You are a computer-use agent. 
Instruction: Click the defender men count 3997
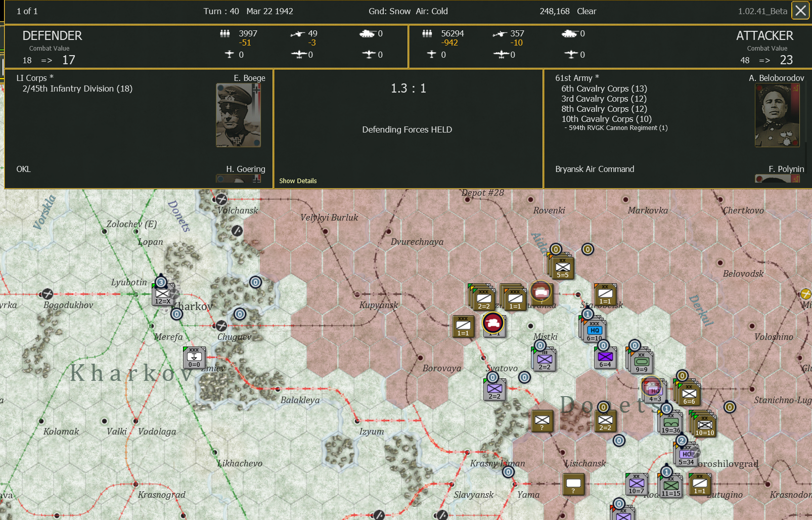click(x=248, y=33)
